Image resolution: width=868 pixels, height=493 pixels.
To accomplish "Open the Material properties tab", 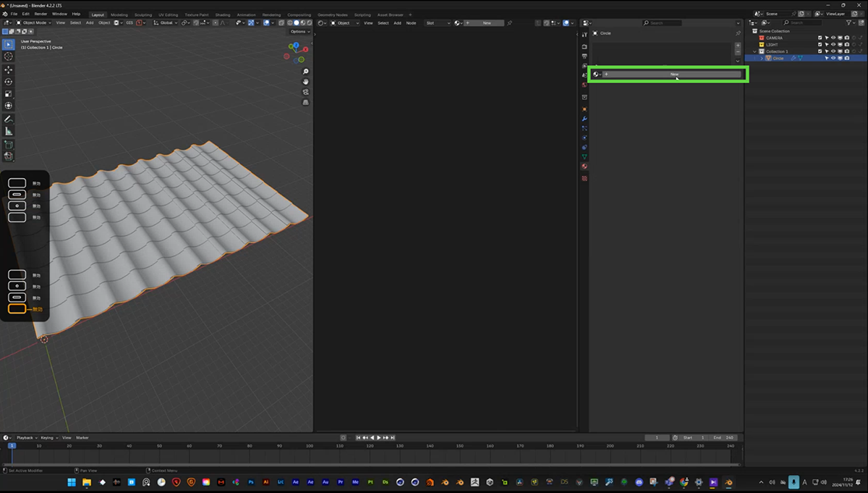I will pos(584,167).
